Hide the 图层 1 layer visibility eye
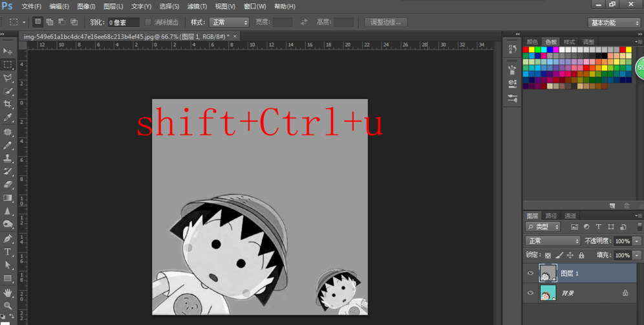644x325 pixels. point(531,273)
